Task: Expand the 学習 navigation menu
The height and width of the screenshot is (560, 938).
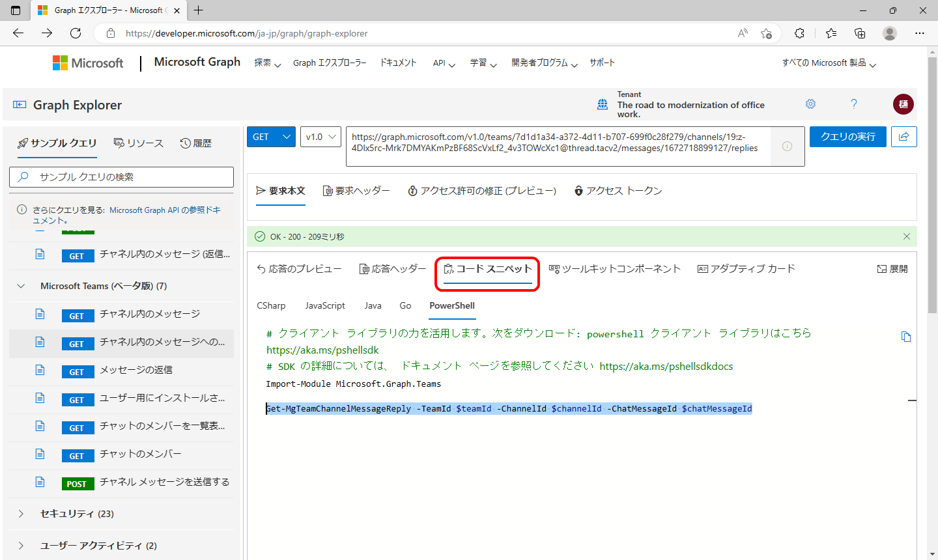Action: pos(483,63)
